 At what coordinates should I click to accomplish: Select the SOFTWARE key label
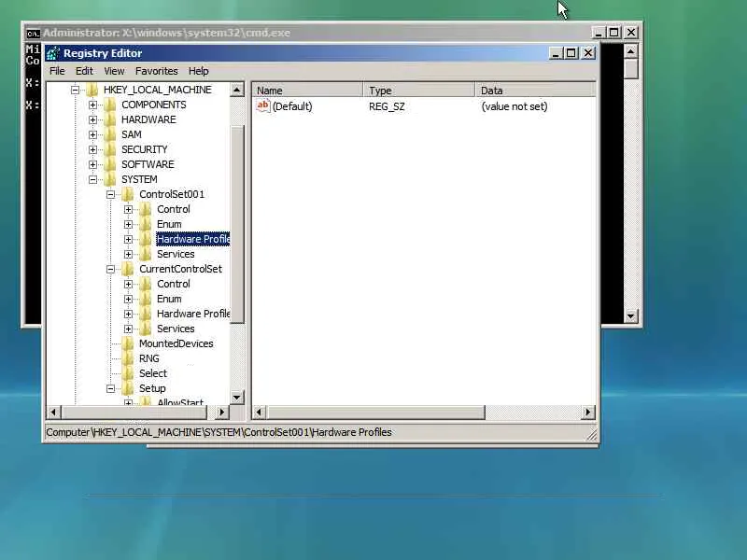coord(148,165)
